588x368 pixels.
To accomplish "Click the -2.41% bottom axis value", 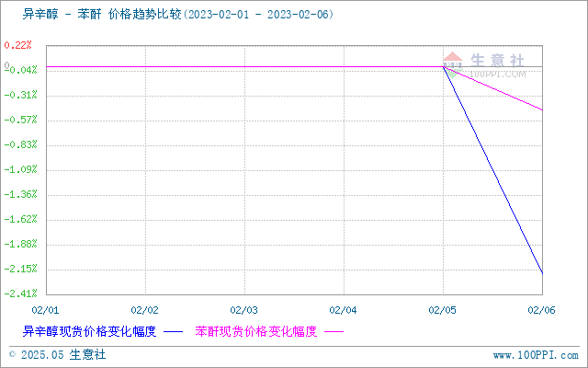I will tap(20, 293).
